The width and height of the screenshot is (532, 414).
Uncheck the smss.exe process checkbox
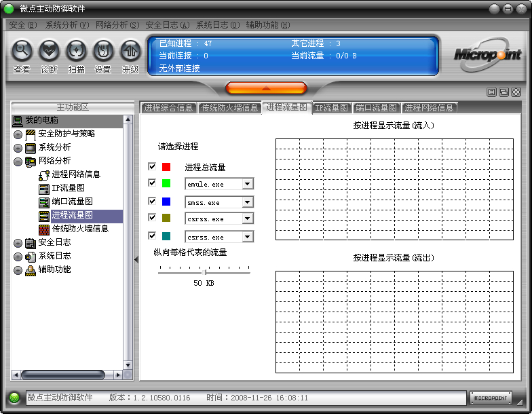coord(152,201)
